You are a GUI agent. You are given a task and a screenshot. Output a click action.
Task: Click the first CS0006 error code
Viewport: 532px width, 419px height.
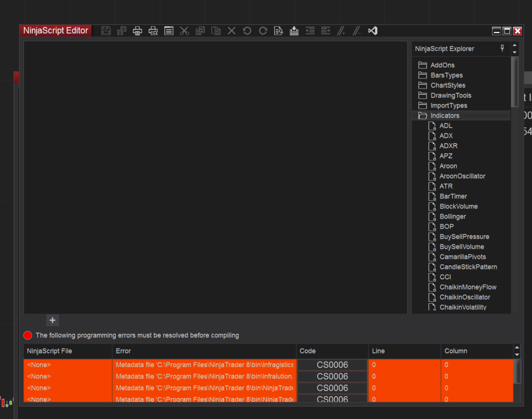tap(332, 365)
